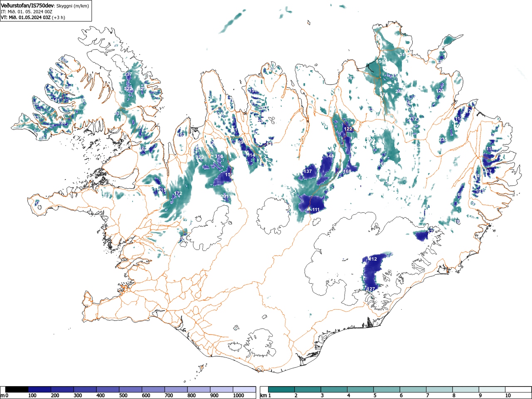532x399 pixels.
Task: Click the 316 visibility value on map
Action: [x=219, y=156]
